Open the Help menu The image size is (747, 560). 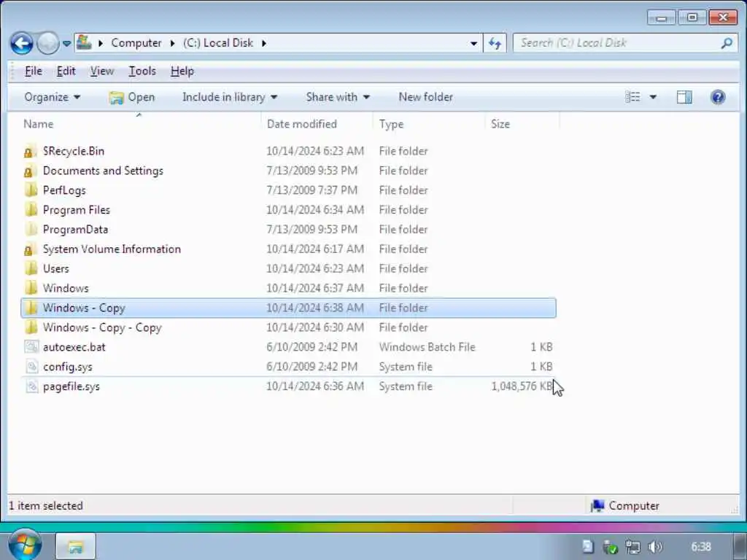182,71
